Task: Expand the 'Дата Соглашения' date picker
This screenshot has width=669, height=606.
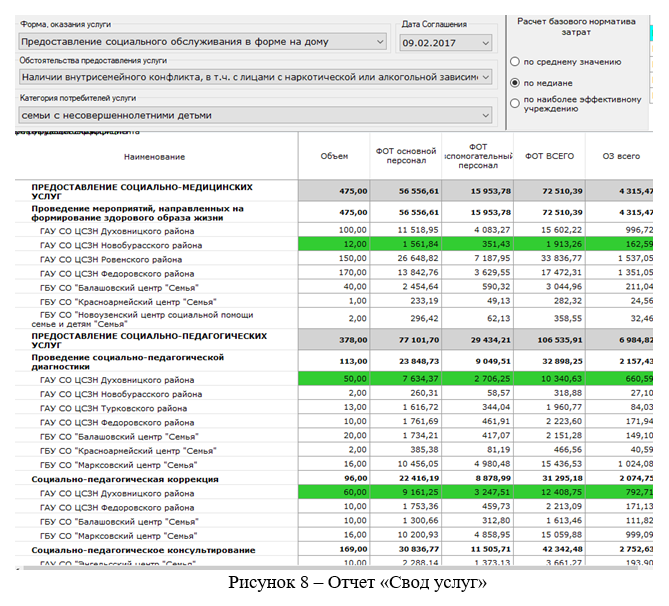Action: point(485,43)
